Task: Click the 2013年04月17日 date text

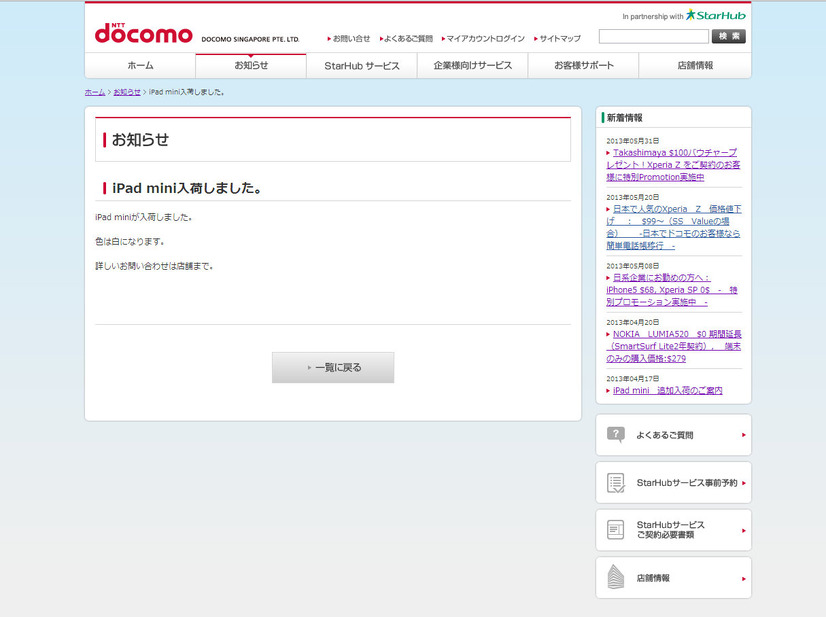Action: [x=633, y=378]
